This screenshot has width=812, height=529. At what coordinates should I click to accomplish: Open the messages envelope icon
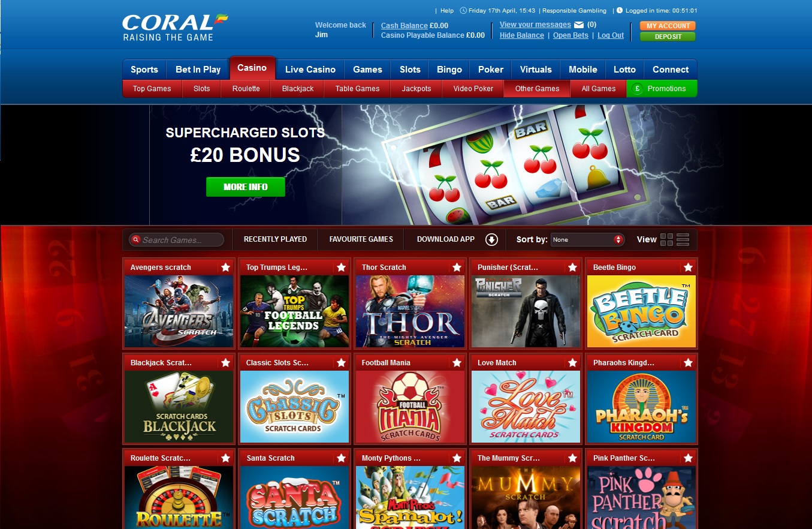click(579, 25)
